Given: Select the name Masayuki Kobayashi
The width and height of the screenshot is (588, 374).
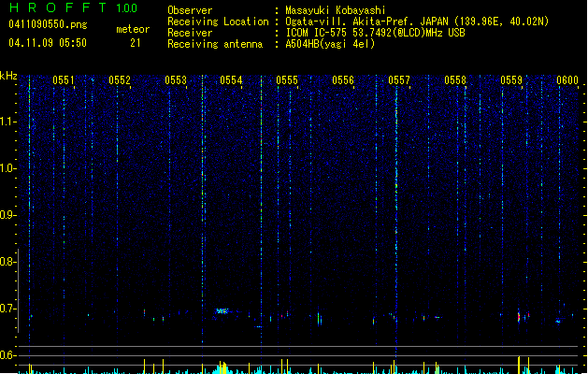Looking at the screenshot, I should (336, 10).
